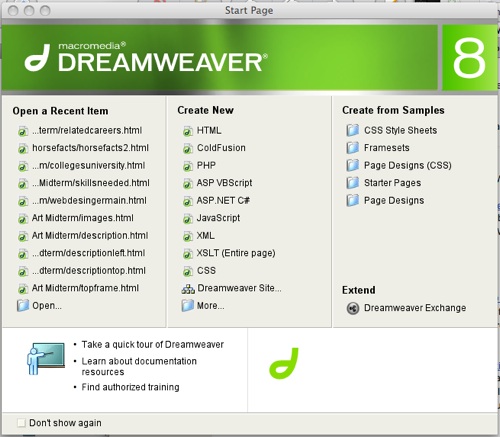This screenshot has width=500, height=437.
Task: Click the Open... folder icon
Action: pos(23,306)
